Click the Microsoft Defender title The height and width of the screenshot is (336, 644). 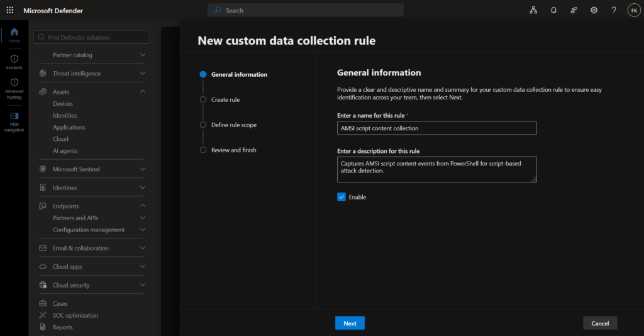pos(53,11)
